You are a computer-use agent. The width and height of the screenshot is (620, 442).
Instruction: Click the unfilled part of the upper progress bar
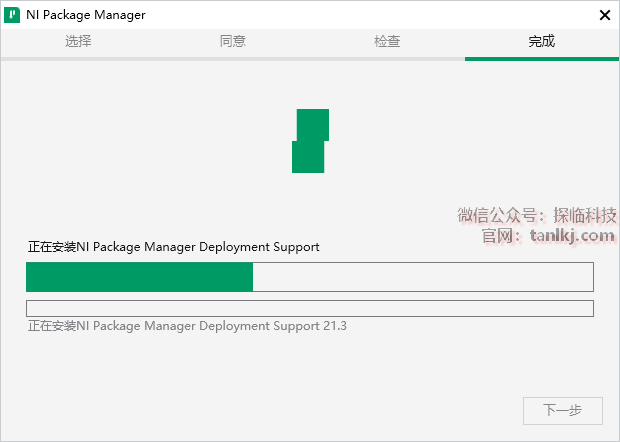click(422, 277)
